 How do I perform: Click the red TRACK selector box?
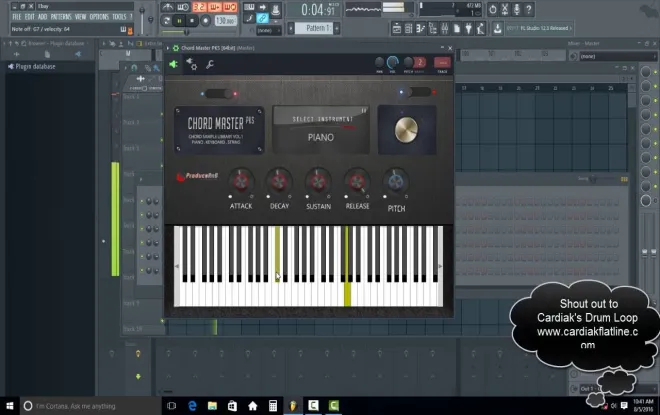point(442,63)
